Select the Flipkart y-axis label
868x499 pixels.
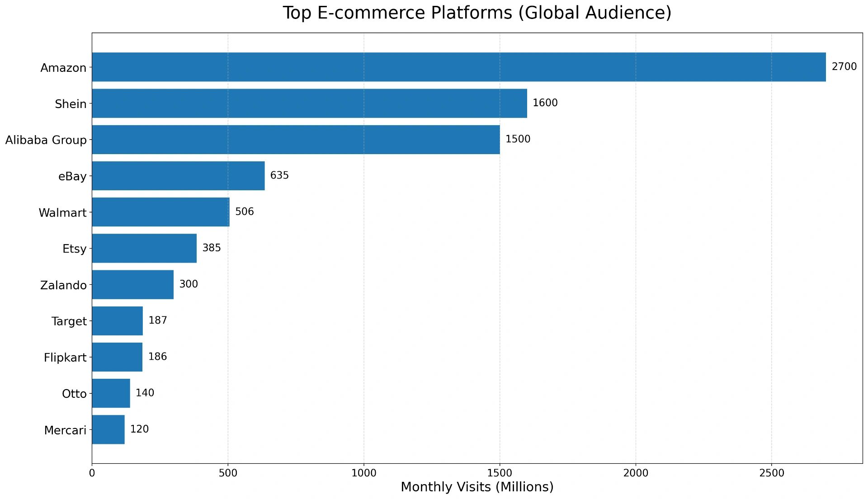65,358
